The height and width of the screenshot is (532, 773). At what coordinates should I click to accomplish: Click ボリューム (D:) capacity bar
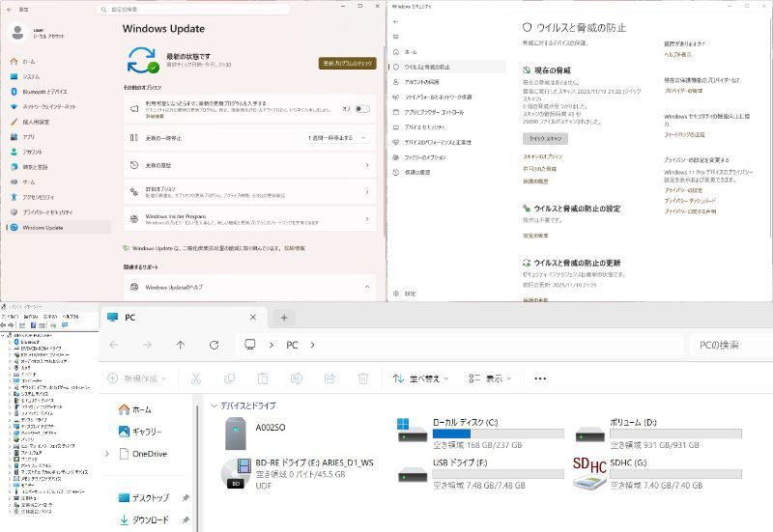pos(675,434)
